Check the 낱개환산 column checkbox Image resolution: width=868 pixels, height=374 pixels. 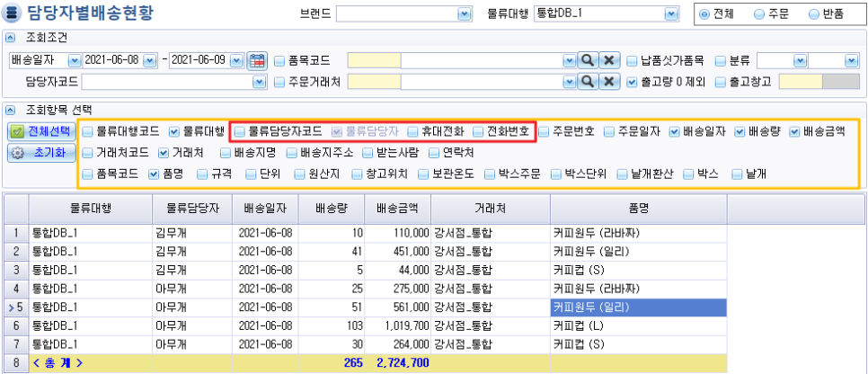621,174
